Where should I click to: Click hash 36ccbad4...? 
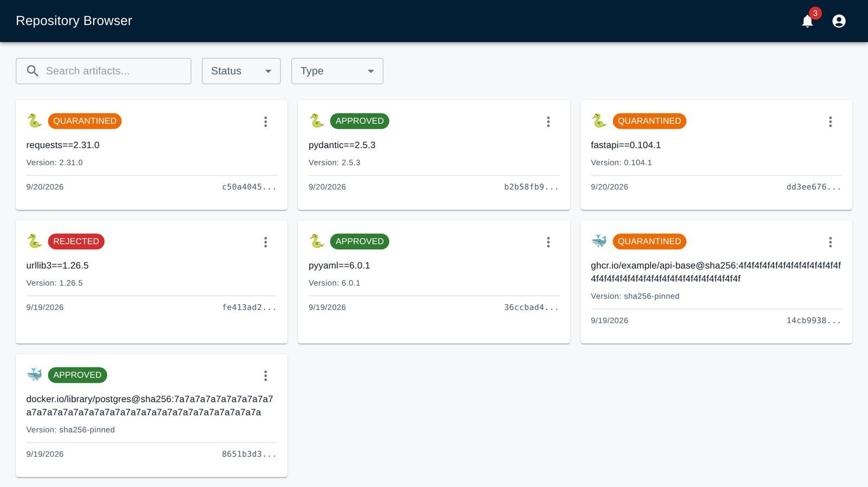(x=531, y=307)
